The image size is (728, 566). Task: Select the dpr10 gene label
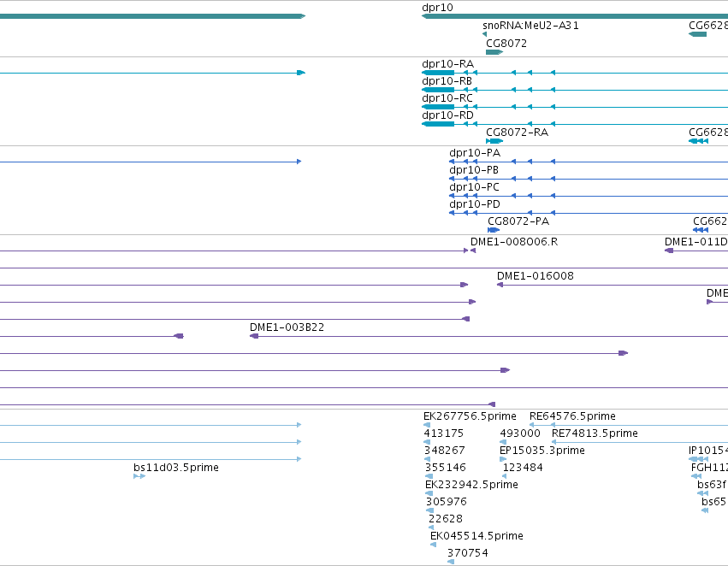point(437,8)
